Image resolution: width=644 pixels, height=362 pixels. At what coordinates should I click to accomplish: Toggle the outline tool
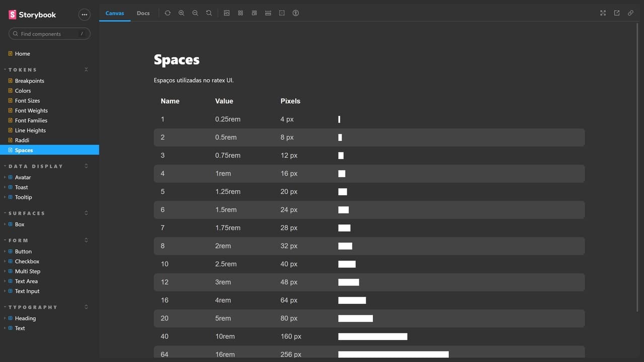(x=282, y=13)
